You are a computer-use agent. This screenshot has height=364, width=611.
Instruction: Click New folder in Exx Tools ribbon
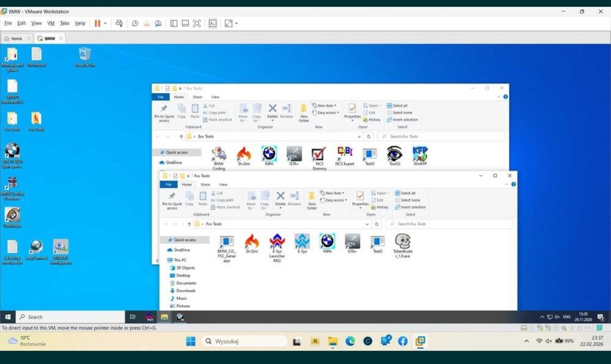pyautogui.click(x=304, y=113)
